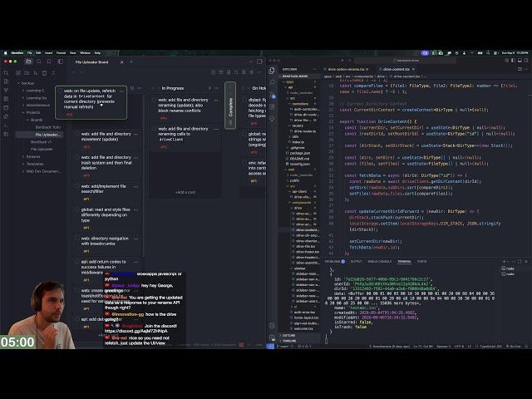This screenshot has width=532, height=399.
Task: Open kanban archive icon in board header
Action: click(x=221, y=72)
